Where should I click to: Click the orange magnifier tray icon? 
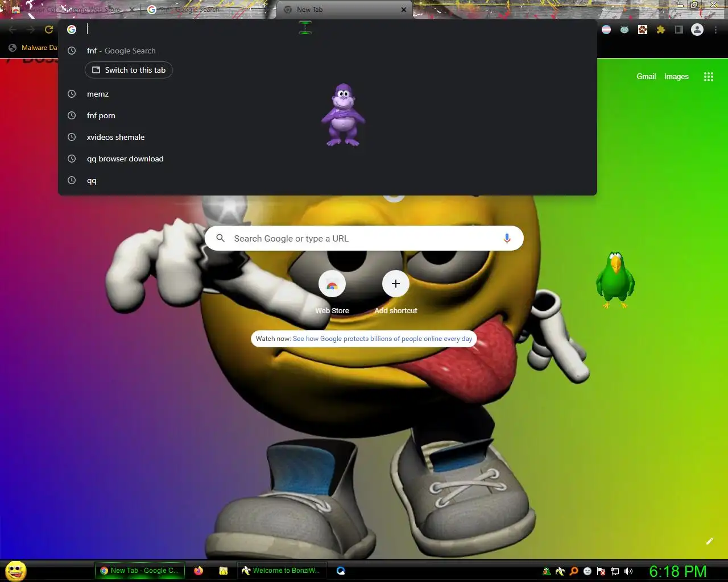click(x=574, y=571)
